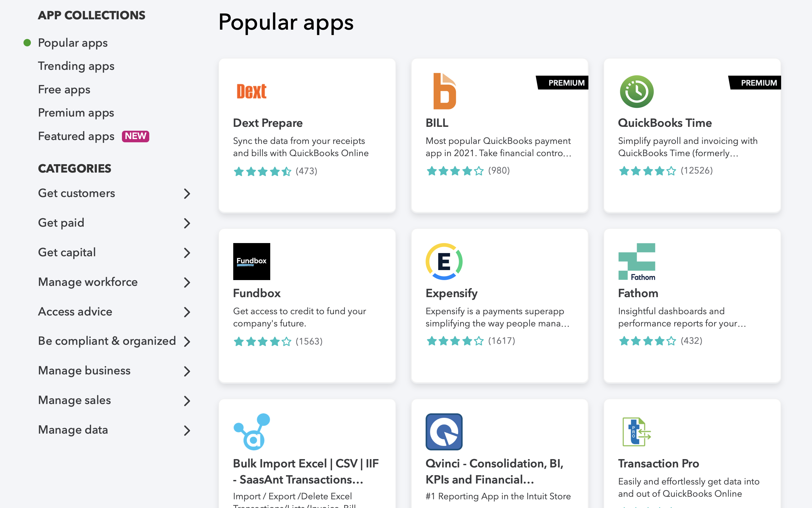
Task: Click the star rating for Expensify
Action: click(456, 341)
